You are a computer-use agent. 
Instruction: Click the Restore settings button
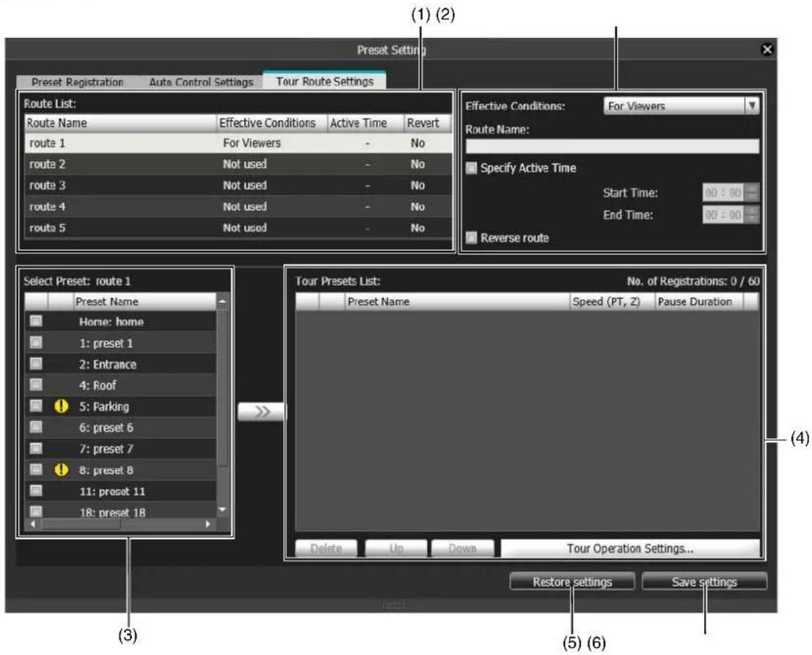click(572, 582)
